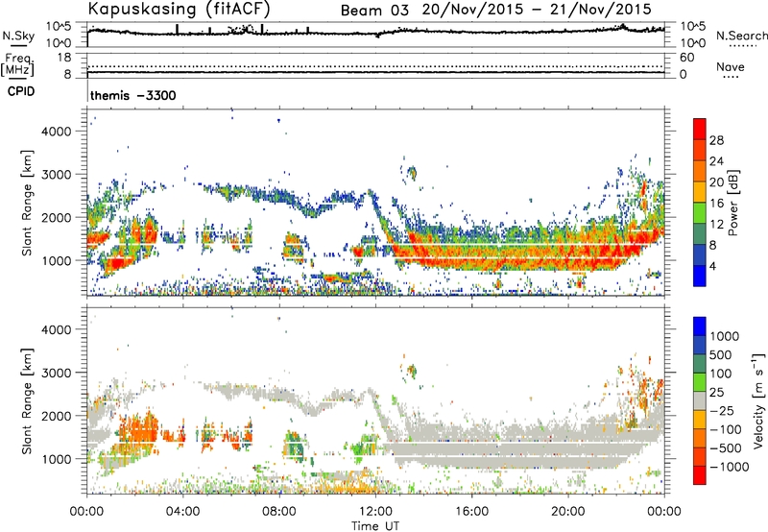This screenshot has width=768, height=532.
Task: Click the '3000' tick of the velocity panel
Action: (x=57, y=373)
